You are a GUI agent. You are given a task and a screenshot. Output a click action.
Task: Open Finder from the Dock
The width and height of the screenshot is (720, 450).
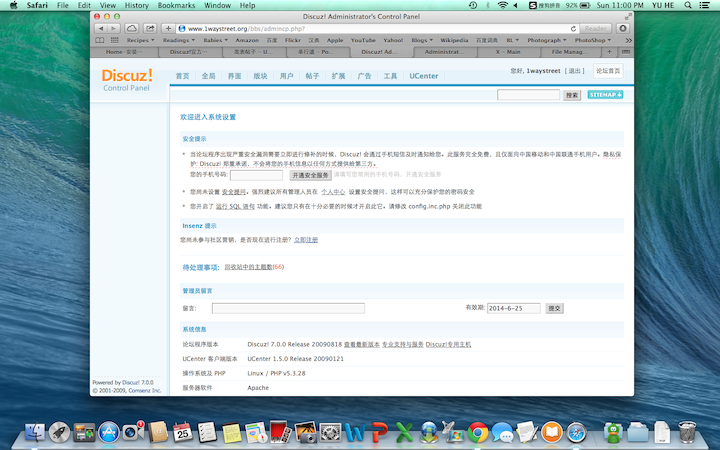tap(34, 432)
